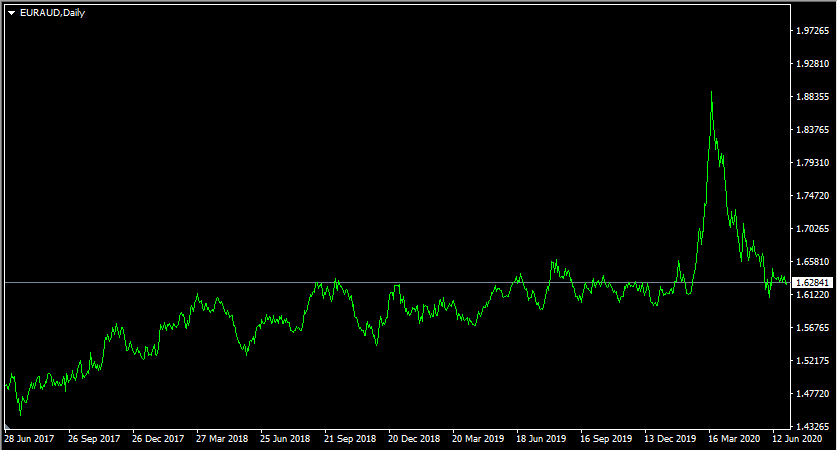Select the 16 Mar 2020 date label
838x450 pixels.
click(734, 439)
